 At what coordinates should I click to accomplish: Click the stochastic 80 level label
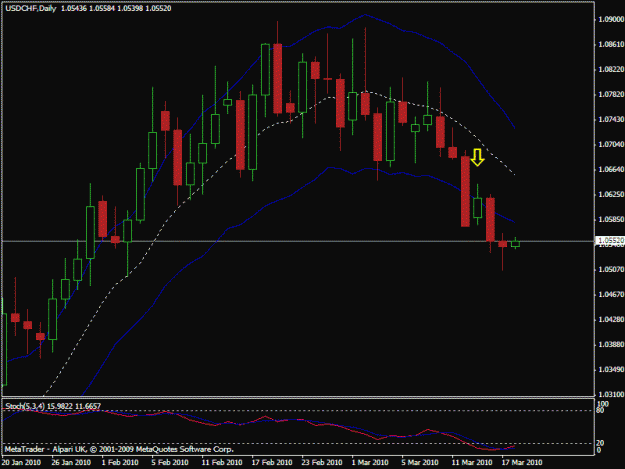click(601, 410)
